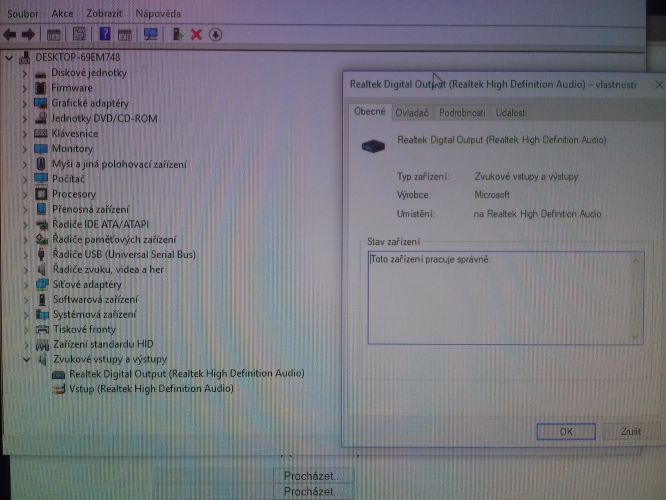The width and height of the screenshot is (666, 500).
Task: Select the Softwarová zařízení tree item
Action: tap(95, 299)
